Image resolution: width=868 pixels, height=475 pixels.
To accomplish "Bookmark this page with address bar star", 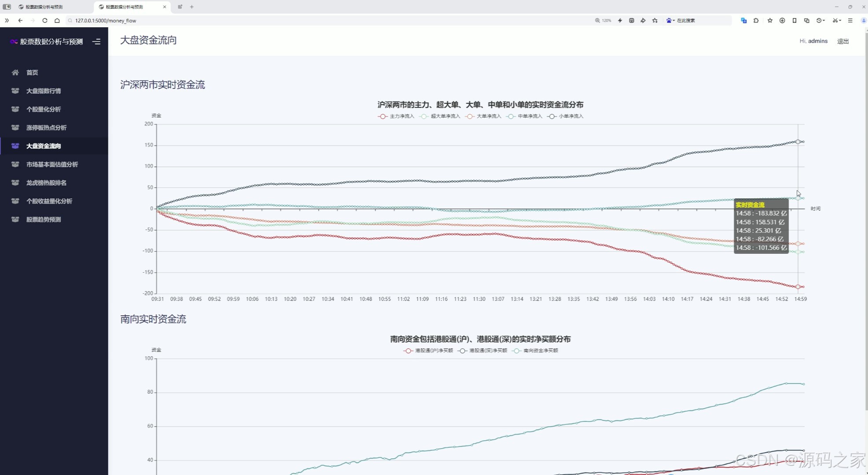I will (655, 21).
